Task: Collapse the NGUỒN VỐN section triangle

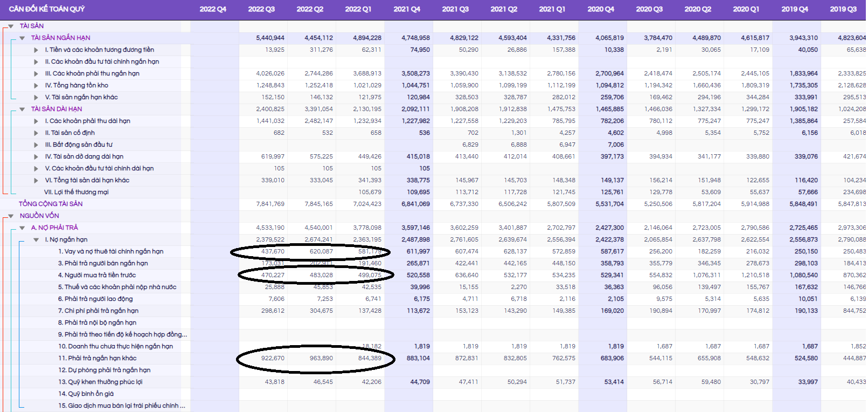Action: click(10, 216)
